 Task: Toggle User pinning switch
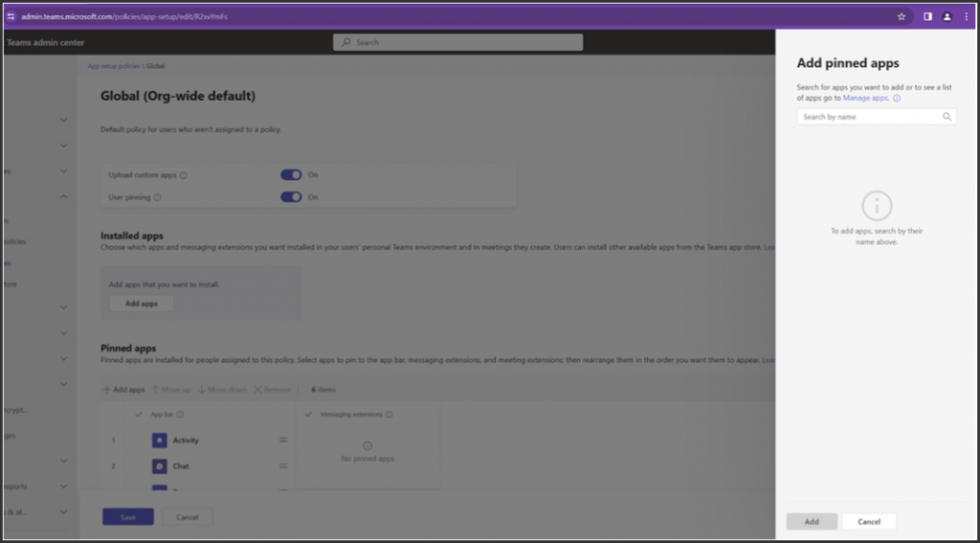coord(291,197)
